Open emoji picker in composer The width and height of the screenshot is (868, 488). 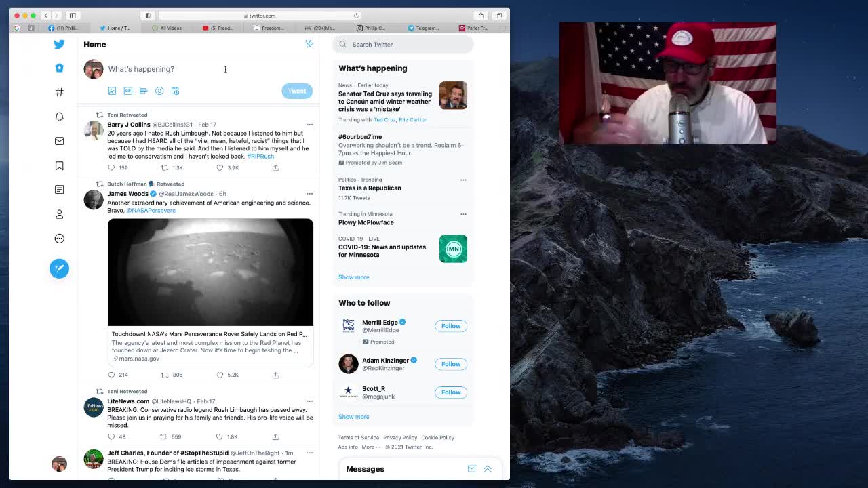coord(159,91)
